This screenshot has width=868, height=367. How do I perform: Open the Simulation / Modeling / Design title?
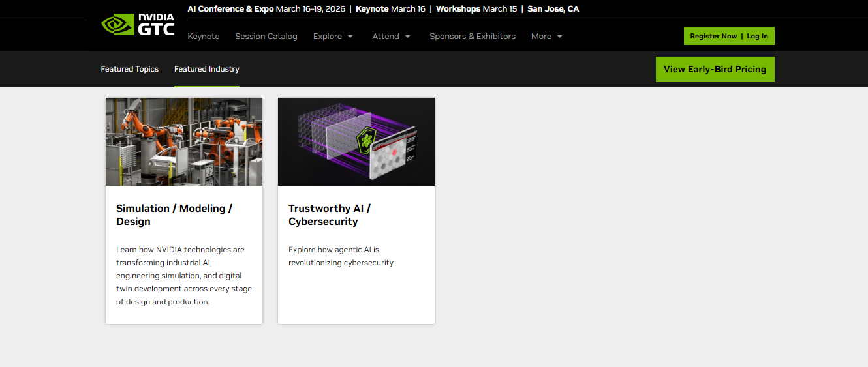174,215
